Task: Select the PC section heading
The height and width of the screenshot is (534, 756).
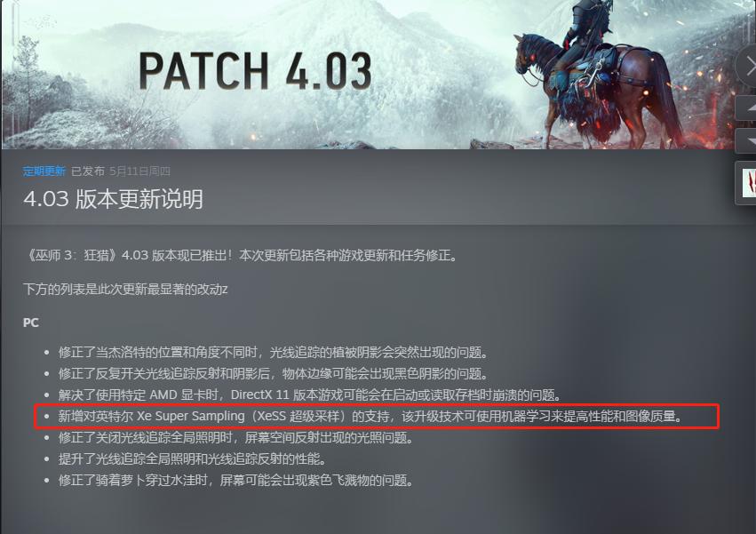Action: point(31,323)
